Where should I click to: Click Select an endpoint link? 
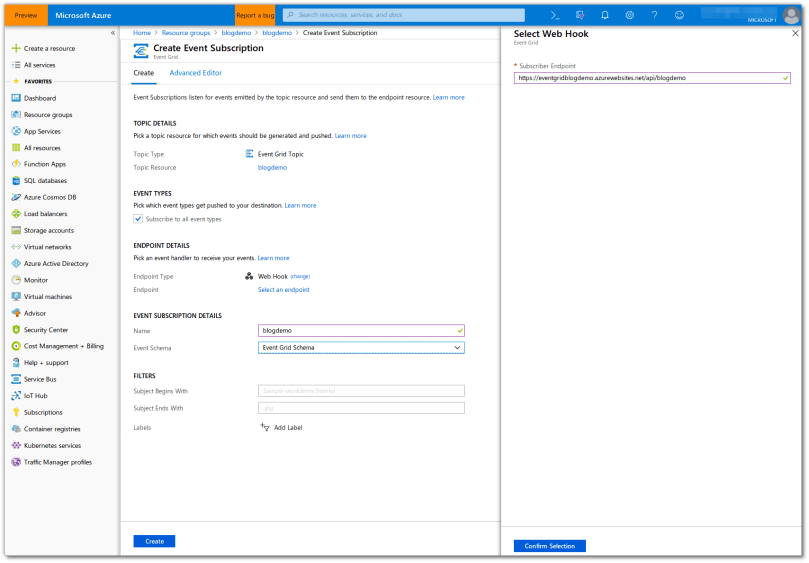click(283, 290)
